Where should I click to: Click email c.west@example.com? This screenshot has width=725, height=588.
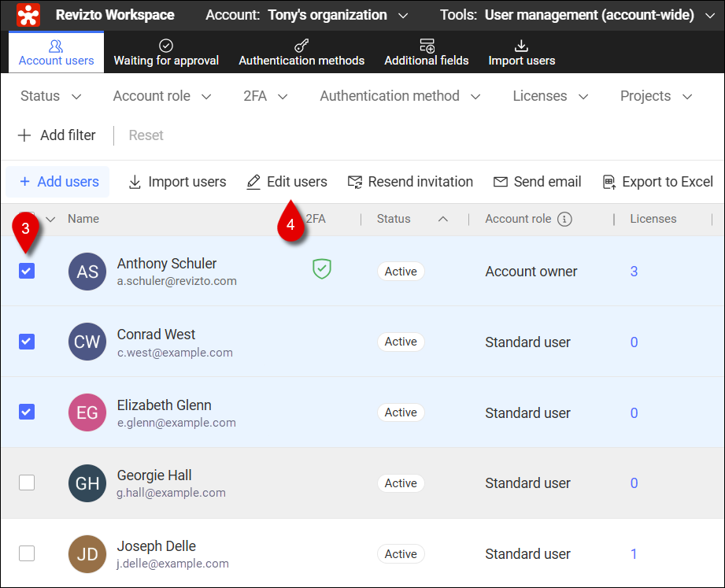pyautogui.click(x=175, y=352)
